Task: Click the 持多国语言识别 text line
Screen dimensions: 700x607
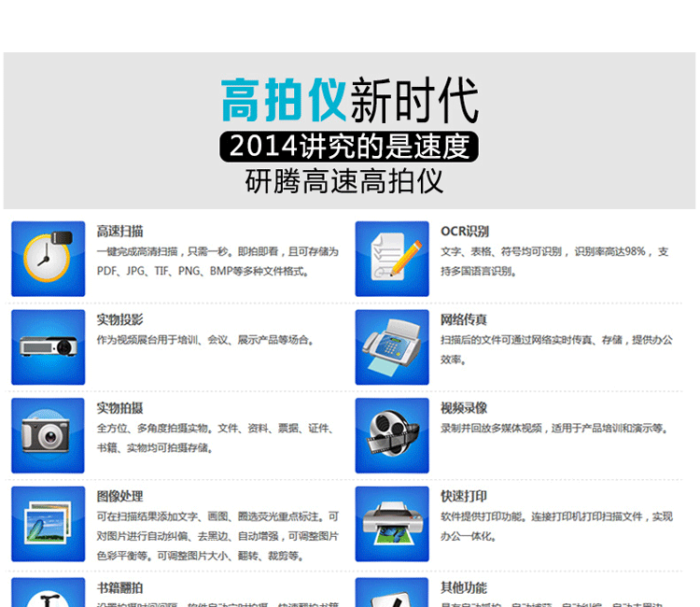Action: (479, 271)
